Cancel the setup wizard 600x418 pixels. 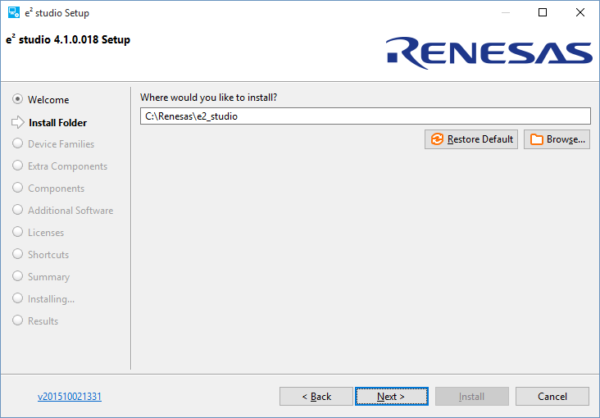551,396
